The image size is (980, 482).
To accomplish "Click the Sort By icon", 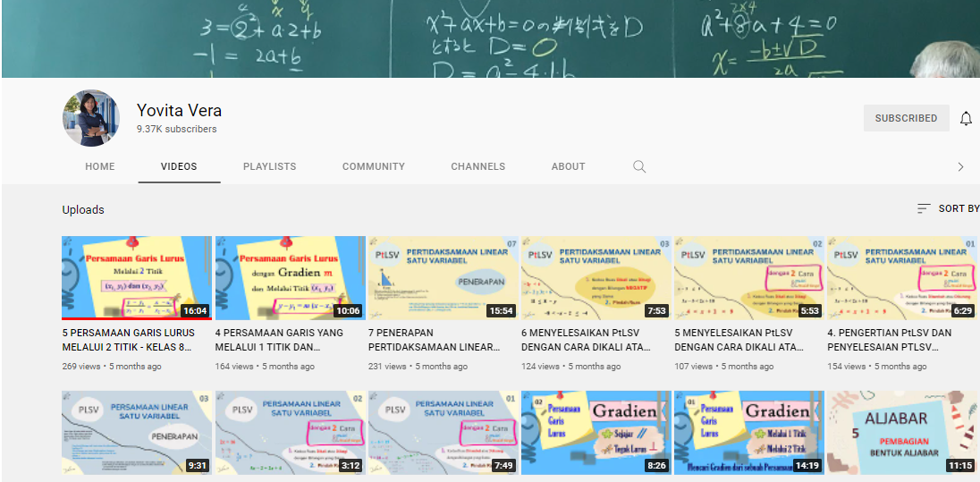I will pyautogui.click(x=924, y=208).
